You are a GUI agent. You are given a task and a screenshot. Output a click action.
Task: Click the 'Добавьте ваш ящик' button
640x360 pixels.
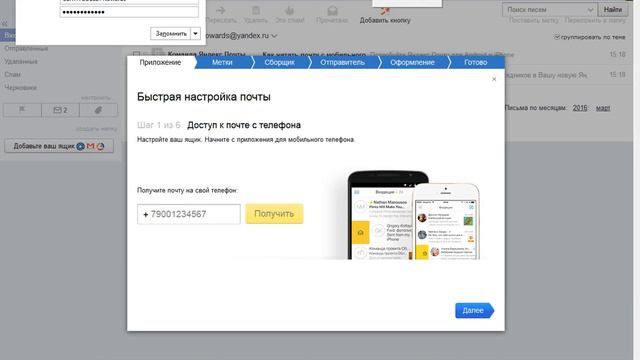tap(59, 146)
